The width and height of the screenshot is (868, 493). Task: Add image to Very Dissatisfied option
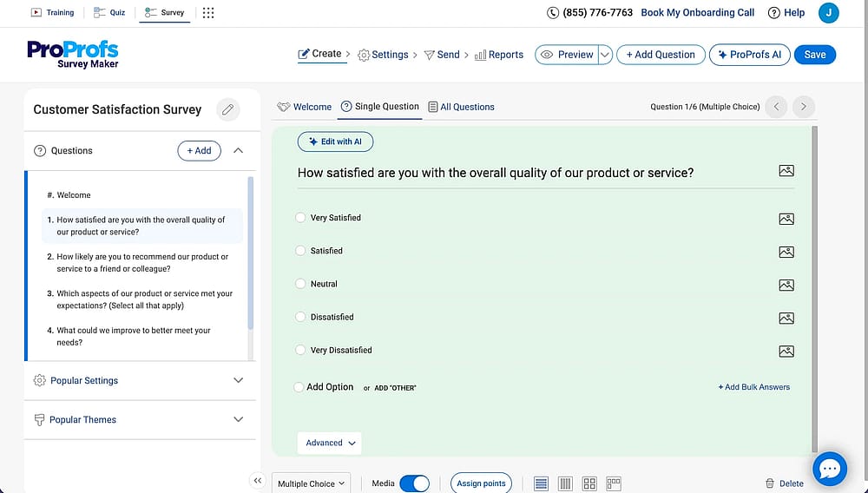coord(786,352)
